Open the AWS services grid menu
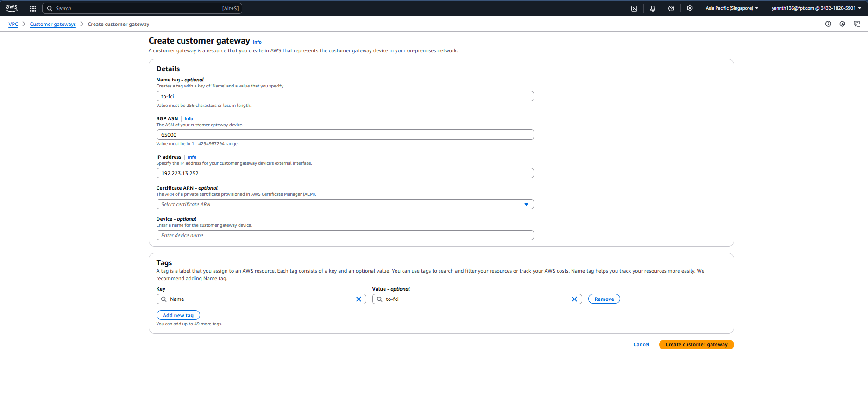The width and height of the screenshot is (868, 399). [33, 8]
